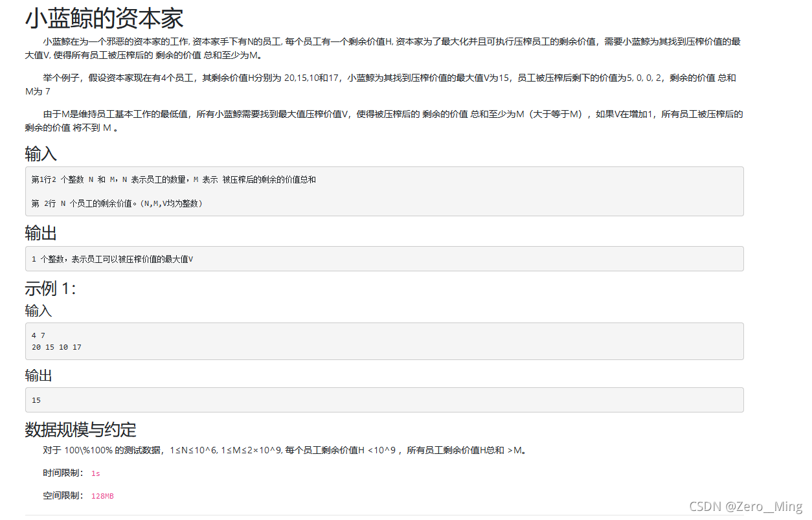Click the title 小蓝鲸的资本家

click(x=104, y=19)
